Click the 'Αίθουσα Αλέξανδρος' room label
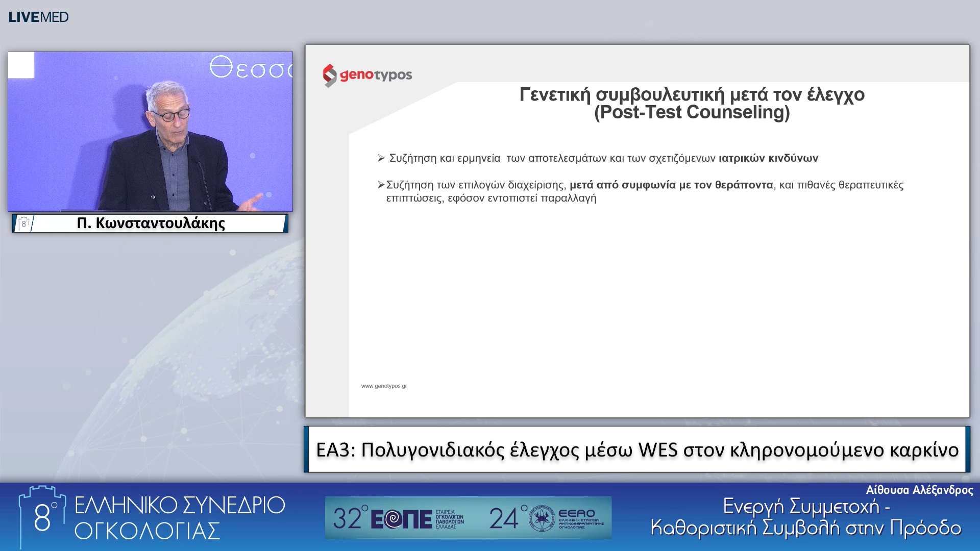Viewport: 980px width, 551px height. point(919,490)
